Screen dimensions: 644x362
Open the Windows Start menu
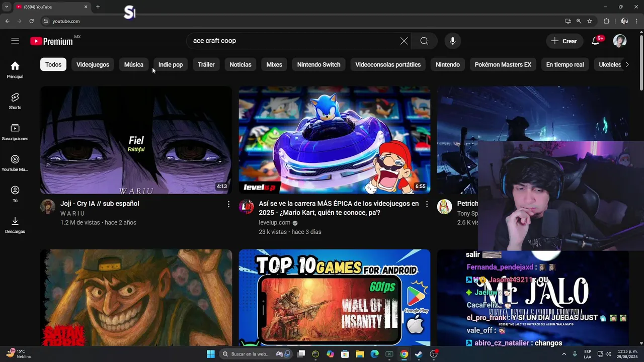click(x=211, y=354)
